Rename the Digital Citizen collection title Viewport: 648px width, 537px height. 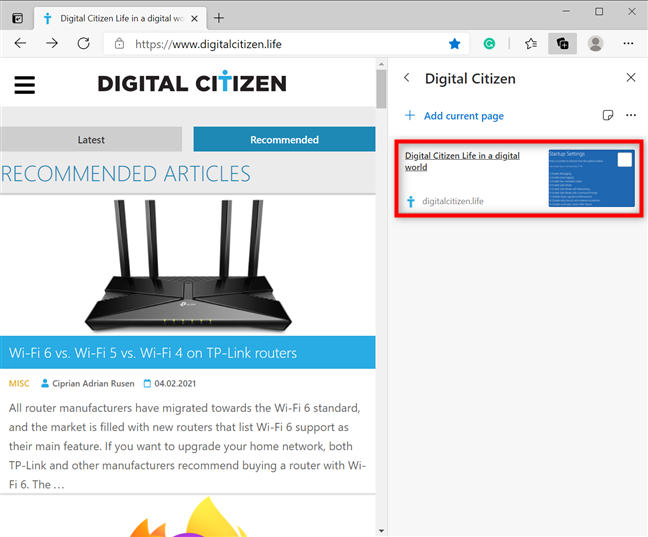pos(470,79)
